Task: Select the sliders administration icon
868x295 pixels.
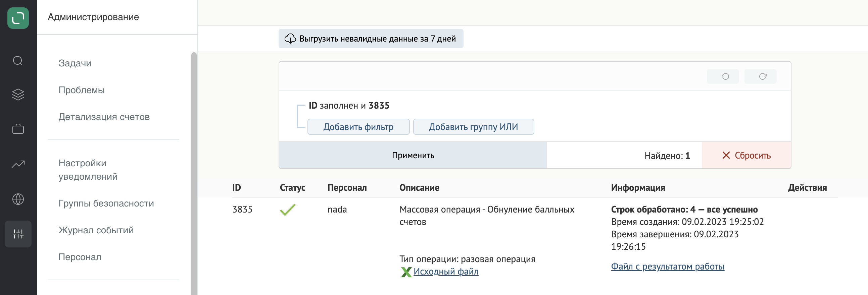Action: (18, 234)
